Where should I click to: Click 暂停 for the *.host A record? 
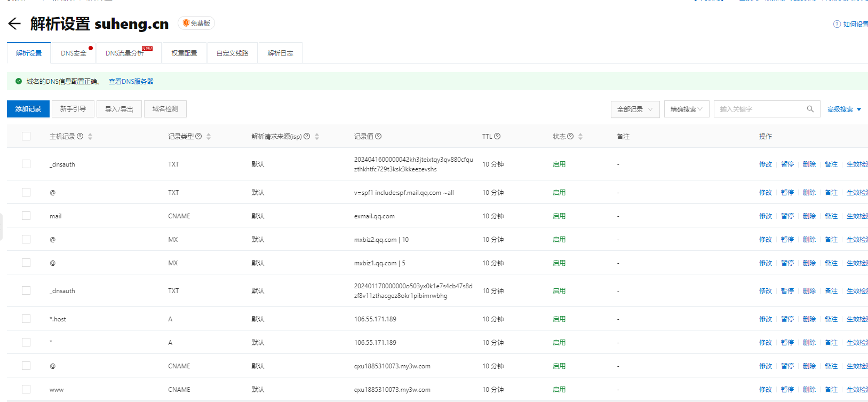(x=787, y=319)
